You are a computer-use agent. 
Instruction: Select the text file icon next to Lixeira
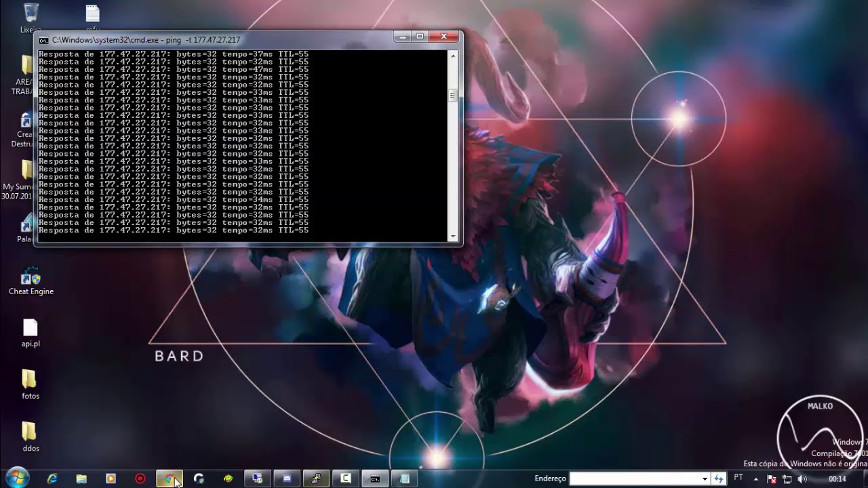click(93, 18)
